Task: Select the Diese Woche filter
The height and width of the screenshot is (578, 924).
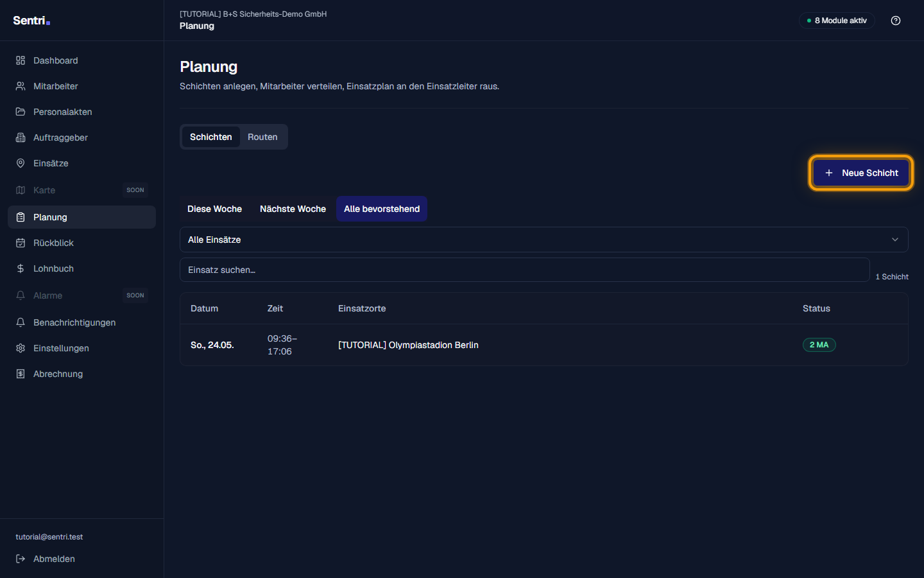Action: [214, 209]
